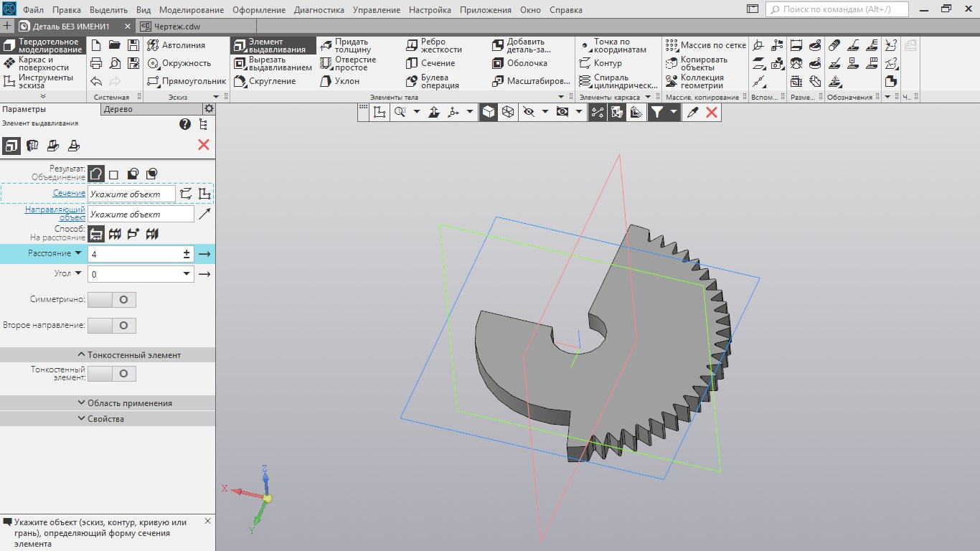
Task: Turn on the Тонкостенный элемент switch
Action: [x=111, y=374]
